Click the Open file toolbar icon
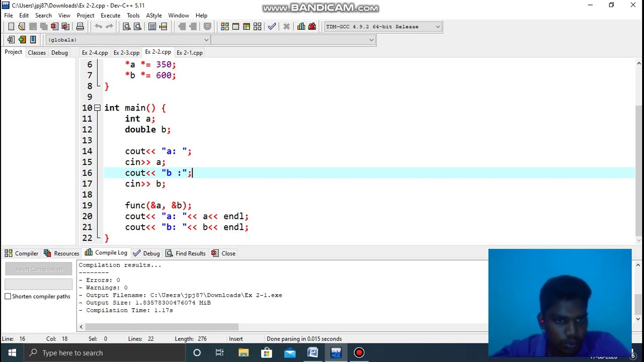The image size is (644, 362). pos(22,27)
